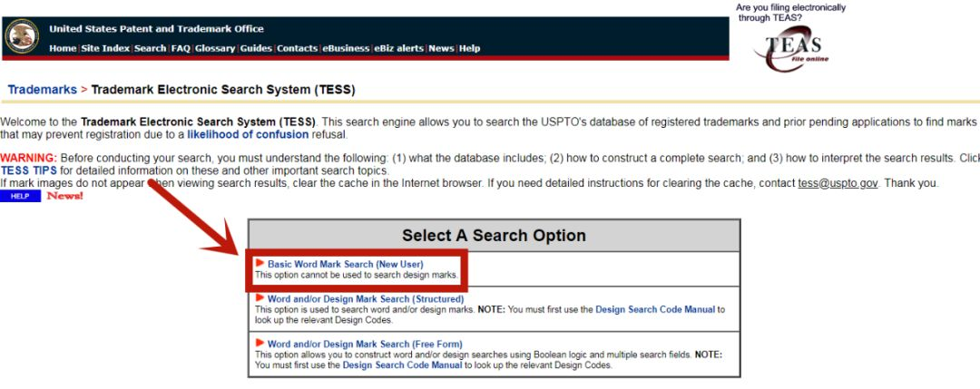Open the TESS TIPS link
The width and height of the screenshot is (980, 389).
(x=29, y=170)
